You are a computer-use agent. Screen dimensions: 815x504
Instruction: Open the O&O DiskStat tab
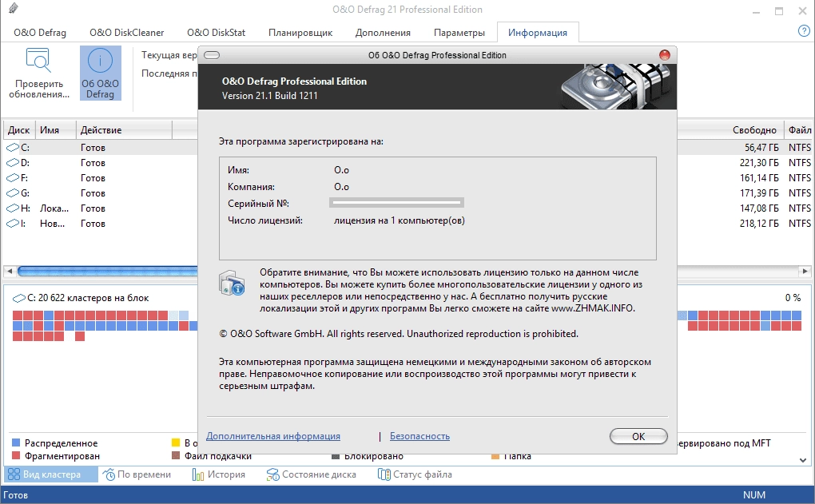(217, 32)
